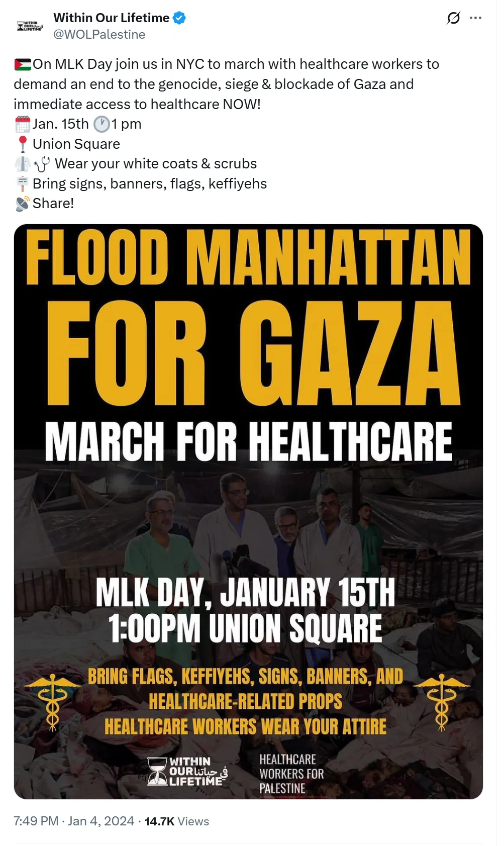Click the calendar emoji before Jan. 15th
Viewport: 504px width, 846px height.
point(23,123)
